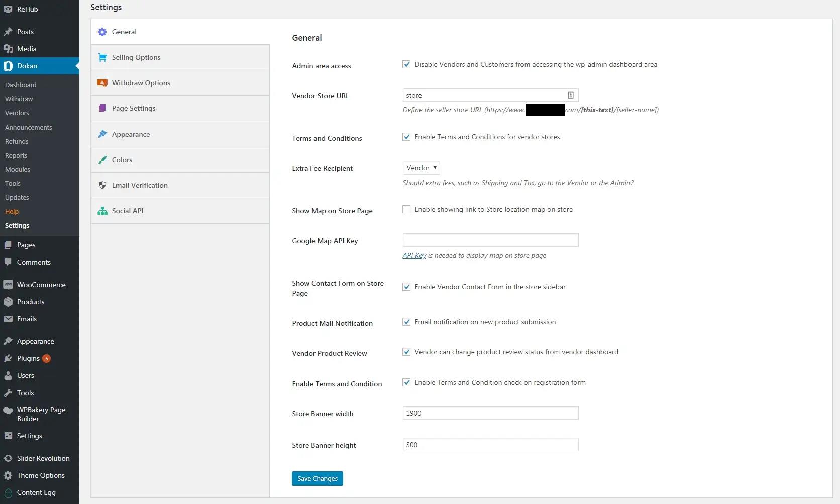Click the Save Changes button
Viewport: 840px width, 504px height.
(317, 478)
